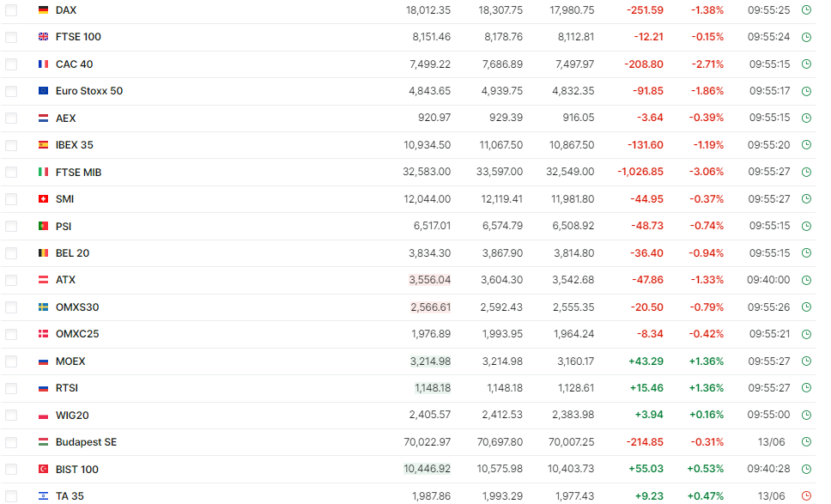The width and height of the screenshot is (831, 504).
Task: Open the Euro Stoxx 50 index page
Action: click(x=88, y=91)
